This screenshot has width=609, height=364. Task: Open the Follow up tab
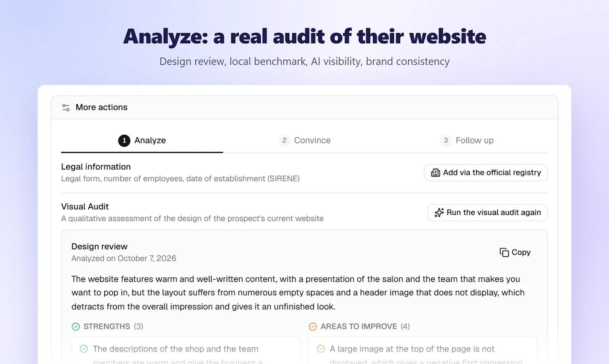click(x=467, y=140)
